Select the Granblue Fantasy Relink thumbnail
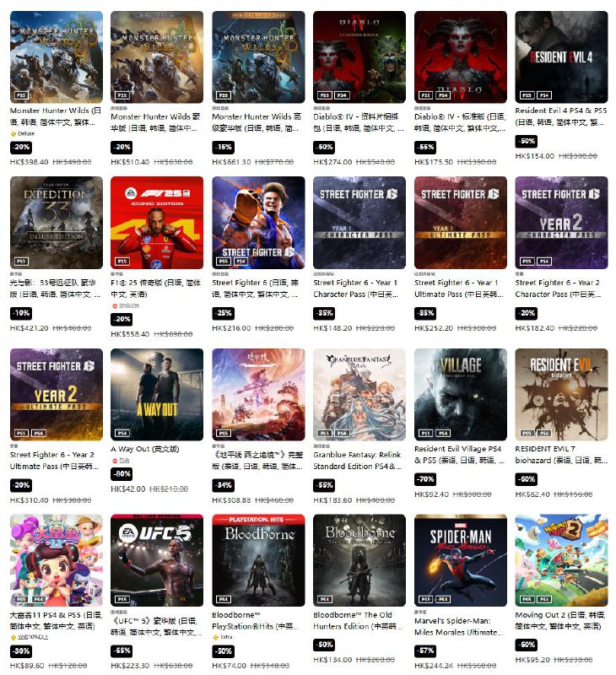616x675 pixels. tap(359, 395)
